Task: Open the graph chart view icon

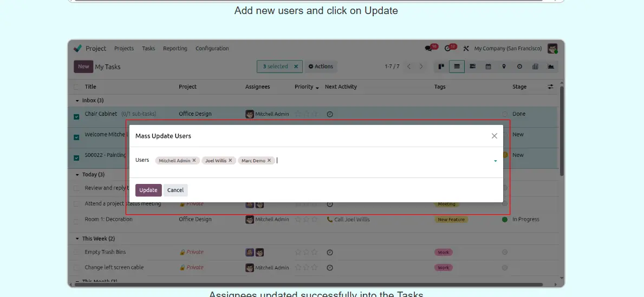Action: pos(551,67)
